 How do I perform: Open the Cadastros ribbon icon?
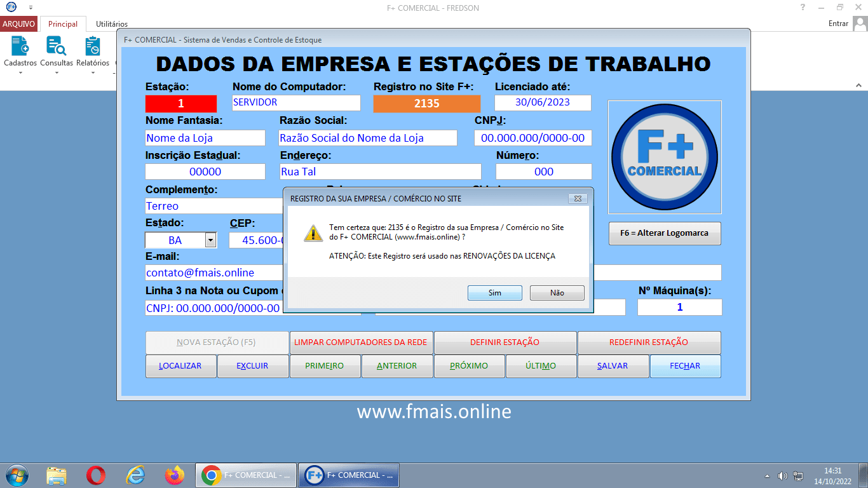(20, 52)
